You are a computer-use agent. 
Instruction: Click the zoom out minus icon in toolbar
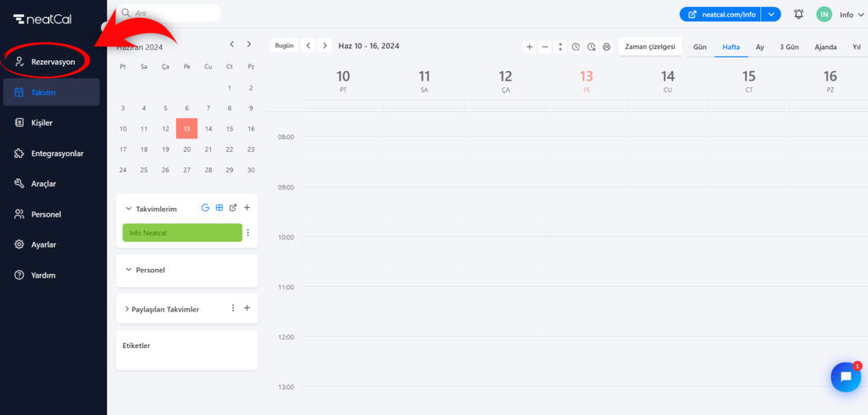[545, 47]
